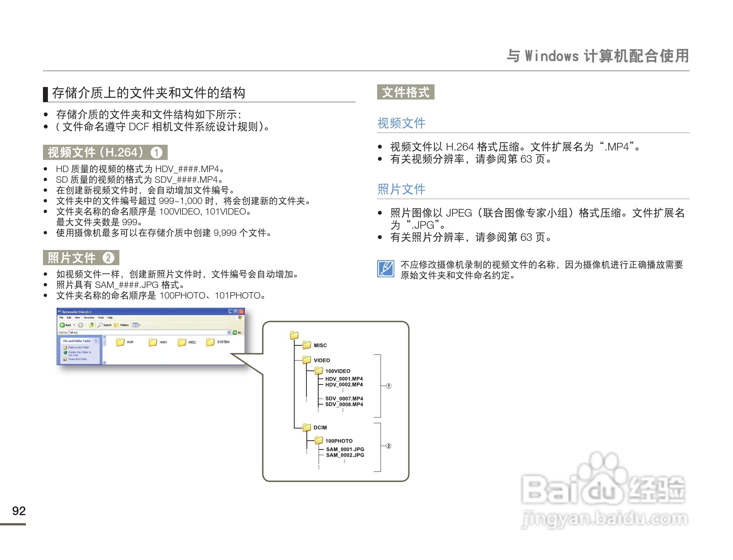
Task: Open the Edit menu
Action: (x=69, y=318)
